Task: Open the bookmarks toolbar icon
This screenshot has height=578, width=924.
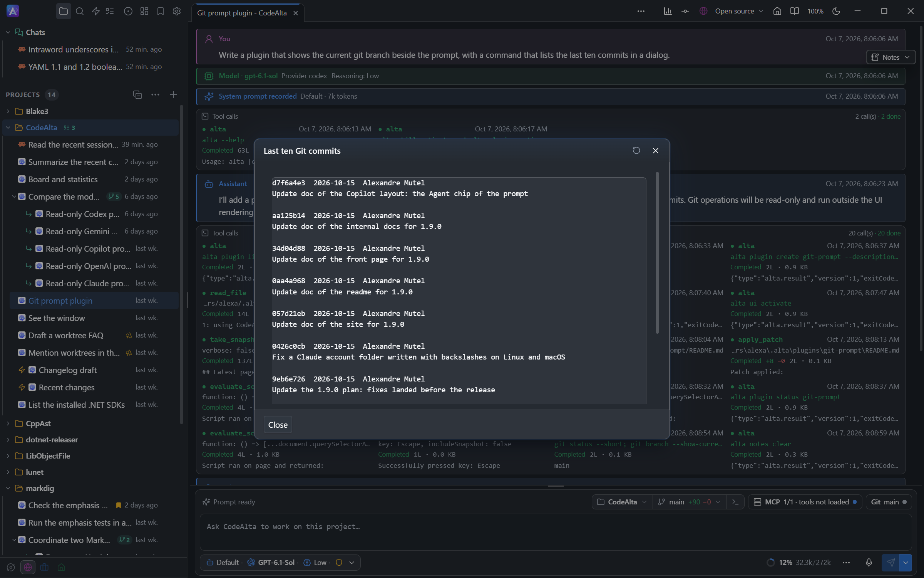Action: click(x=161, y=11)
